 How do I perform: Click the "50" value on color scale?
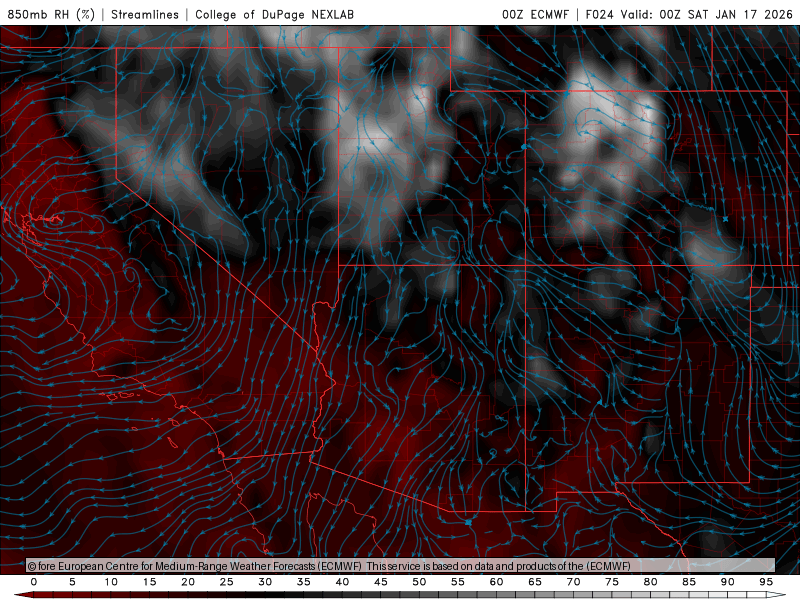point(419,582)
